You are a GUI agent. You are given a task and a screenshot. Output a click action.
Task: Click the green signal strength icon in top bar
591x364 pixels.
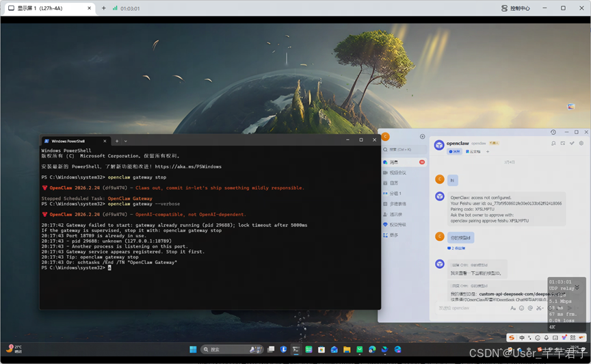point(115,8)
